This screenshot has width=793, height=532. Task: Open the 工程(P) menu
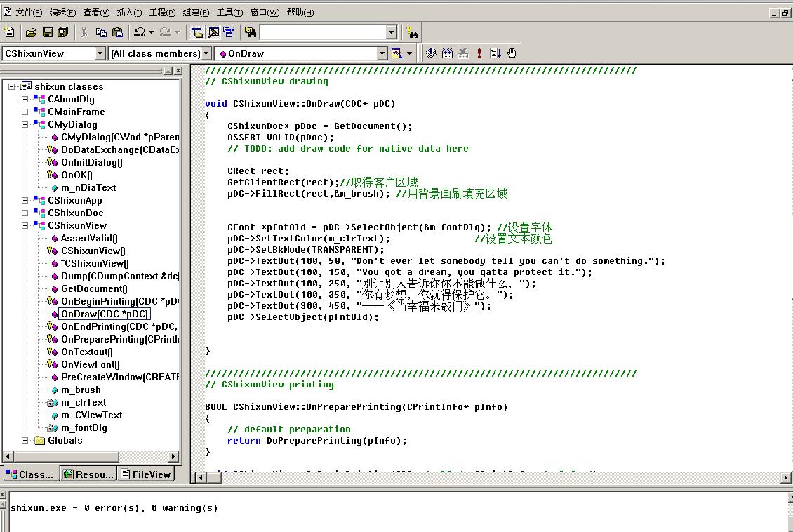pyautogui.click(x=162, y=13)
